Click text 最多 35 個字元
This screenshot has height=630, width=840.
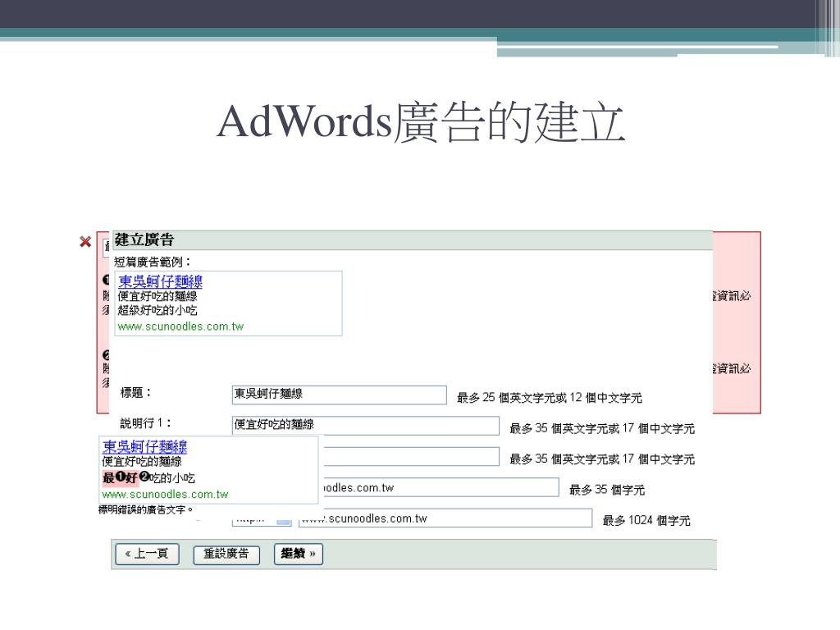[606, 490]
